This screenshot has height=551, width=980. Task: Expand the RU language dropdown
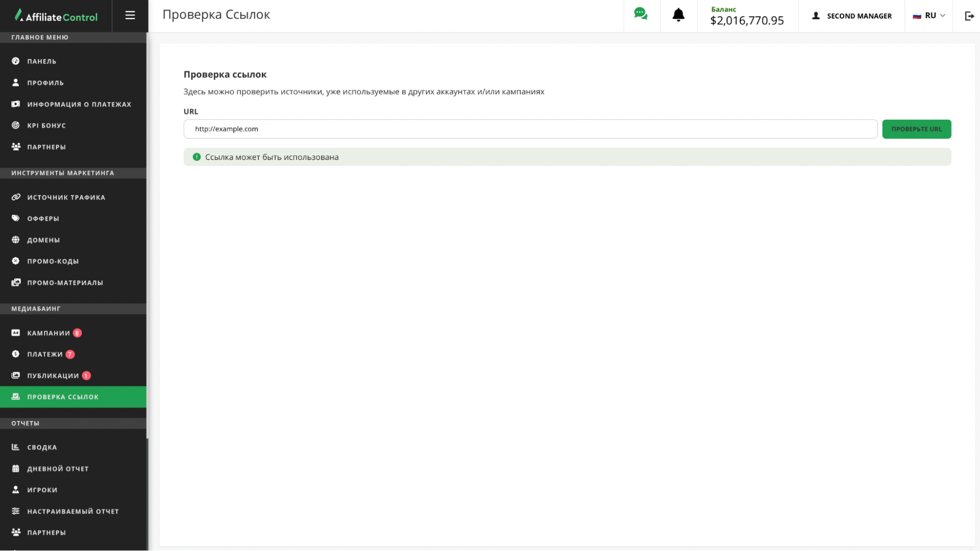coord(929,16)
